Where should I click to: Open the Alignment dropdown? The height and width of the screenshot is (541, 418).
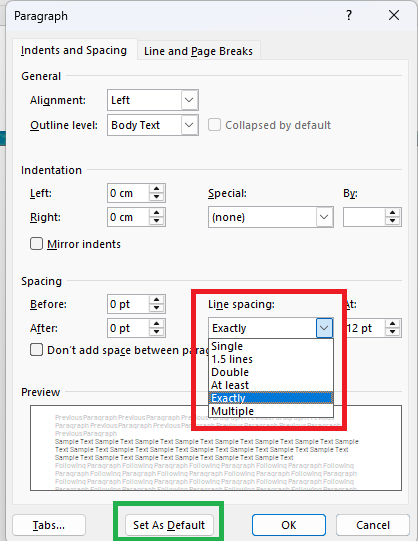pos(189,100)
